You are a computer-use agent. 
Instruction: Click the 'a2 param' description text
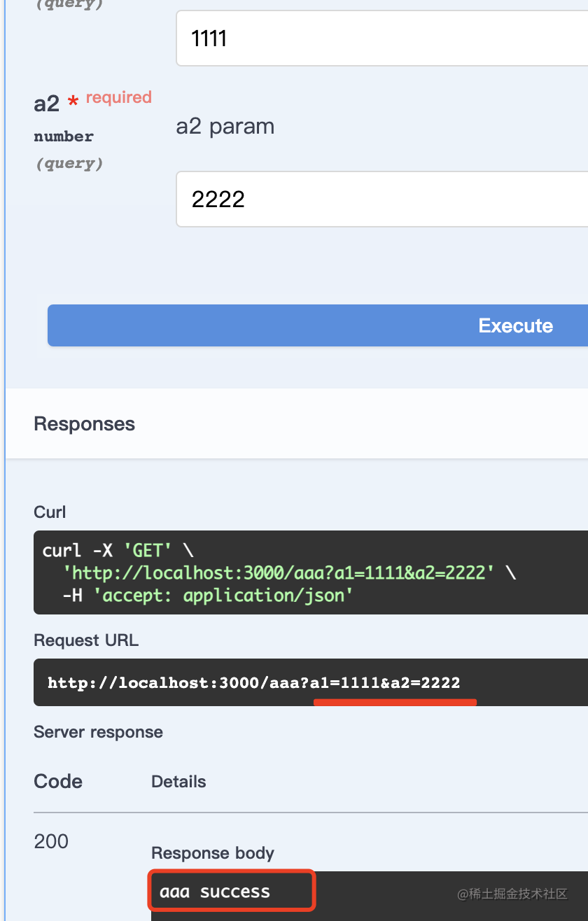coord(225,127)
